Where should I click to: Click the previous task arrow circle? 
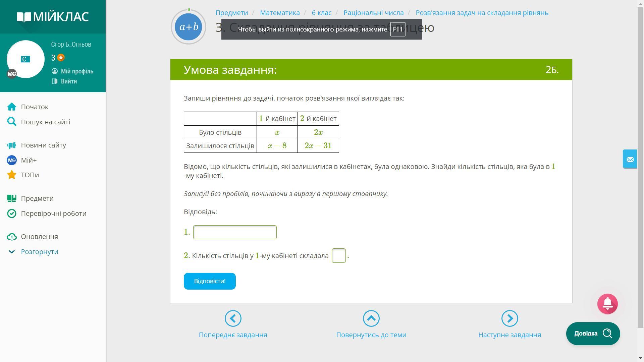point(233,318)
